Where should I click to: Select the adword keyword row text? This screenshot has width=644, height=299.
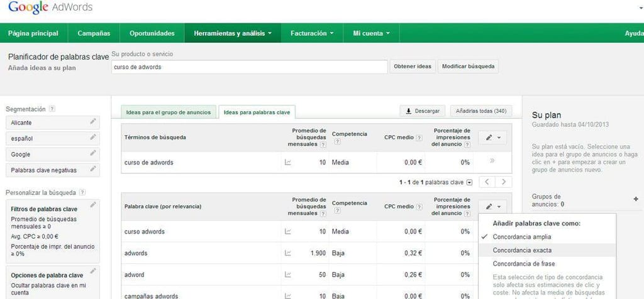135,275
